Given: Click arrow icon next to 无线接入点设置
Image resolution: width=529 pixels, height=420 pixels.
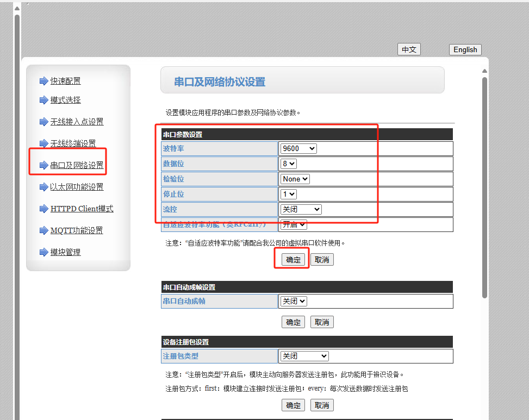Looking at the screenshot, I should tap(43, 122).
